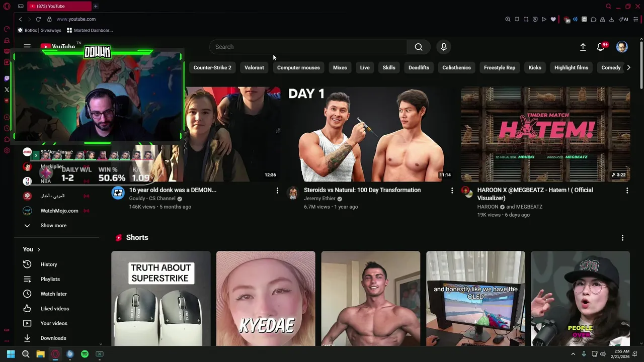The width and height of the screenshot is (644, 362).
Task: Open Windows taskbar search
Action: pyautogui.click(x=26, y=354)
